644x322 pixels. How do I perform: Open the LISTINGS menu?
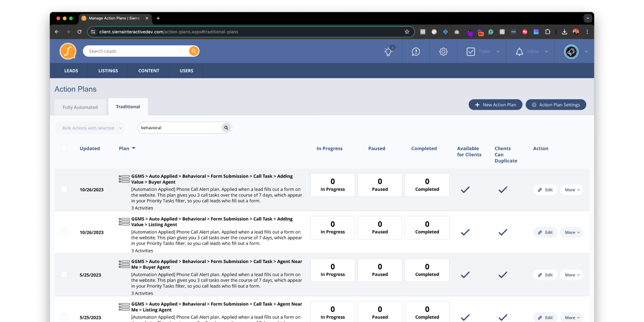pyautogui.click(x=108, y=71)
